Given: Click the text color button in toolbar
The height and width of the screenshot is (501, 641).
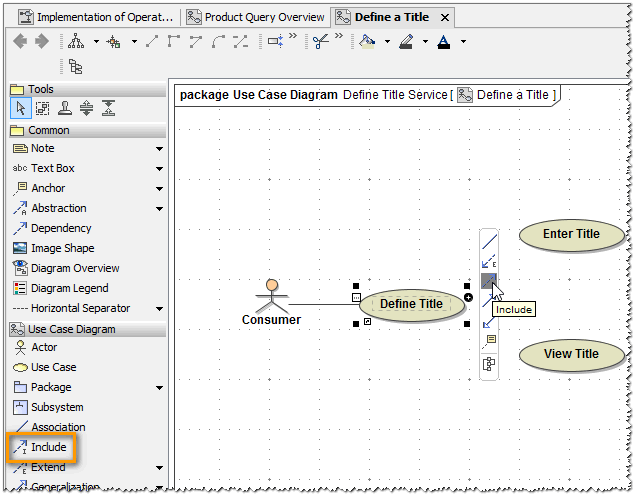Looking at the screenshot, I should (x=443, y=42).
